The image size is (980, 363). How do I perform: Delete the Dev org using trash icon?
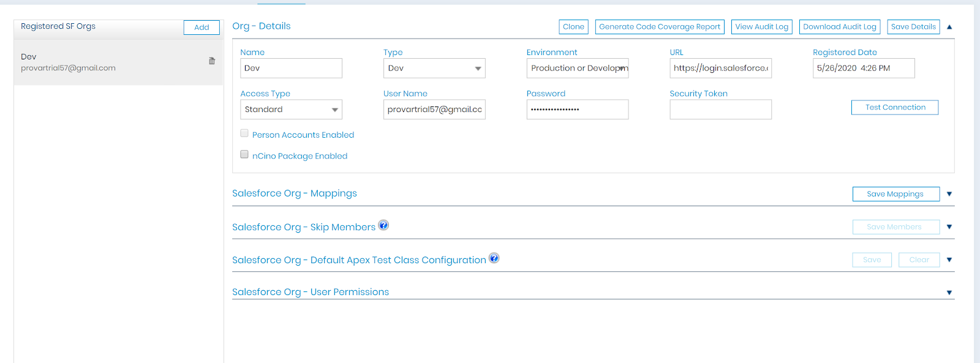click(212, 61)
